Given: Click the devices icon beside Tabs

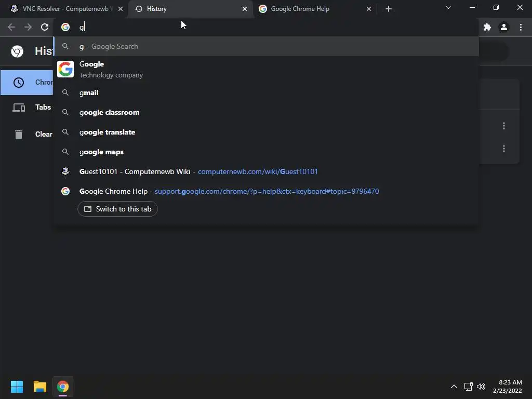Looking at the screenshot, I should coord(19,108).
